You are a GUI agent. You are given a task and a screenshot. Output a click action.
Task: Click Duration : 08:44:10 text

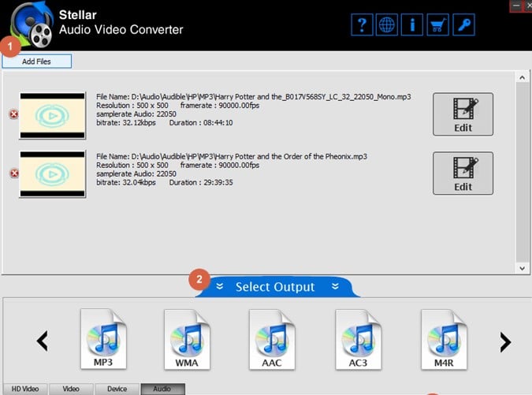(x=201, y=123)
